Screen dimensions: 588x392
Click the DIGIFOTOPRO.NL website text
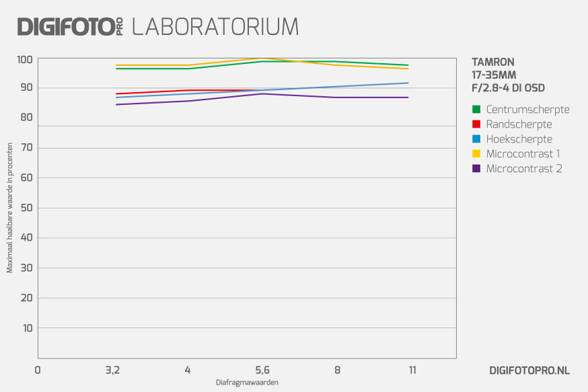tap(529, 370)
